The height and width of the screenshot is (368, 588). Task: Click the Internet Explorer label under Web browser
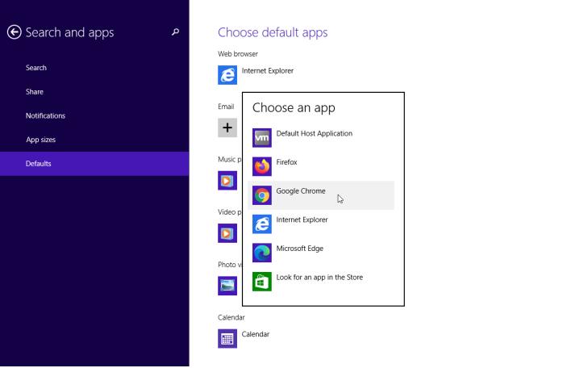pos(267,71)
